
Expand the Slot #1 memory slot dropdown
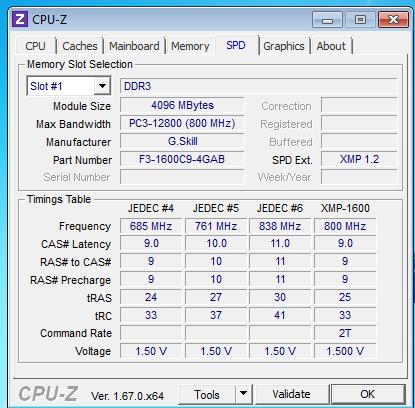[x=102, y=86]
